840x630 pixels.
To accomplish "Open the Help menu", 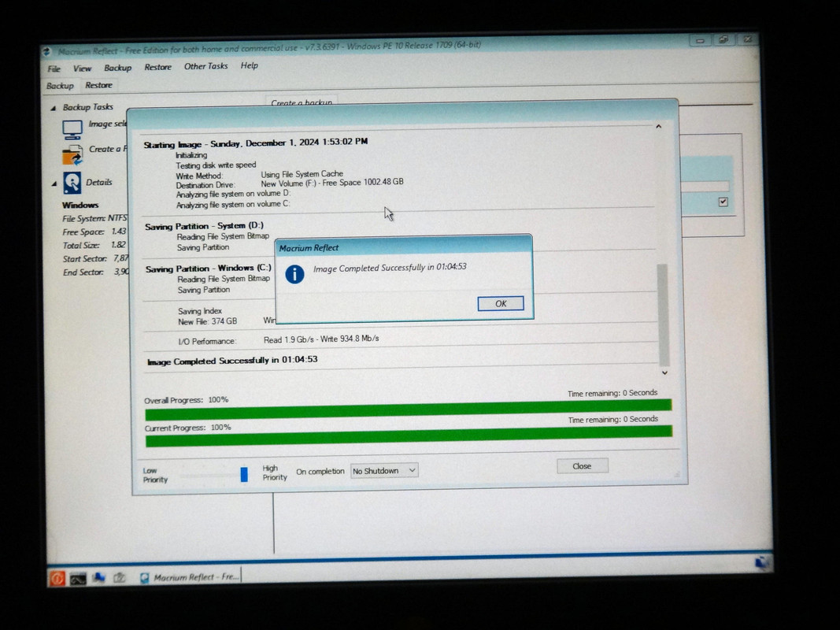I will 249,65.
